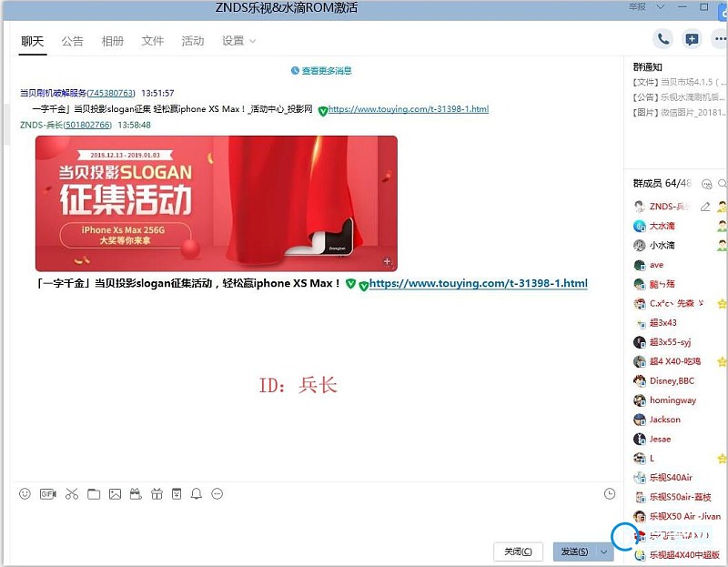
Task: Click the chat toolbar icon between gift and bell
Action: [177, 494]
